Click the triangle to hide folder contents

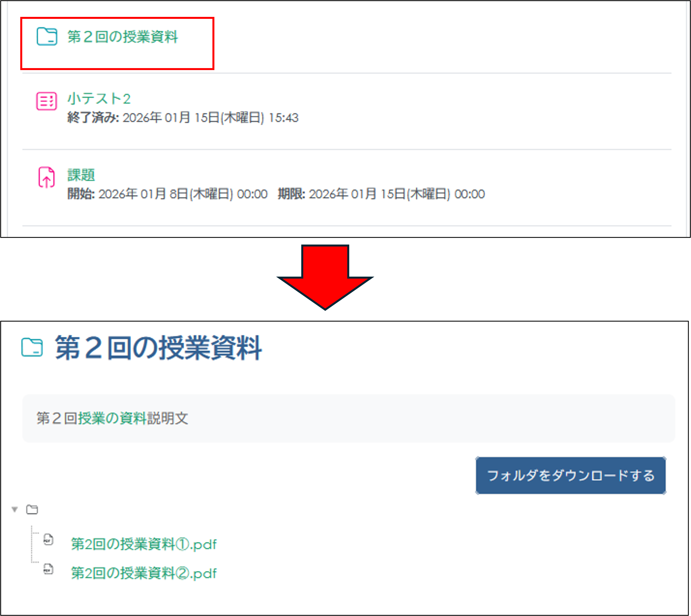14,509
